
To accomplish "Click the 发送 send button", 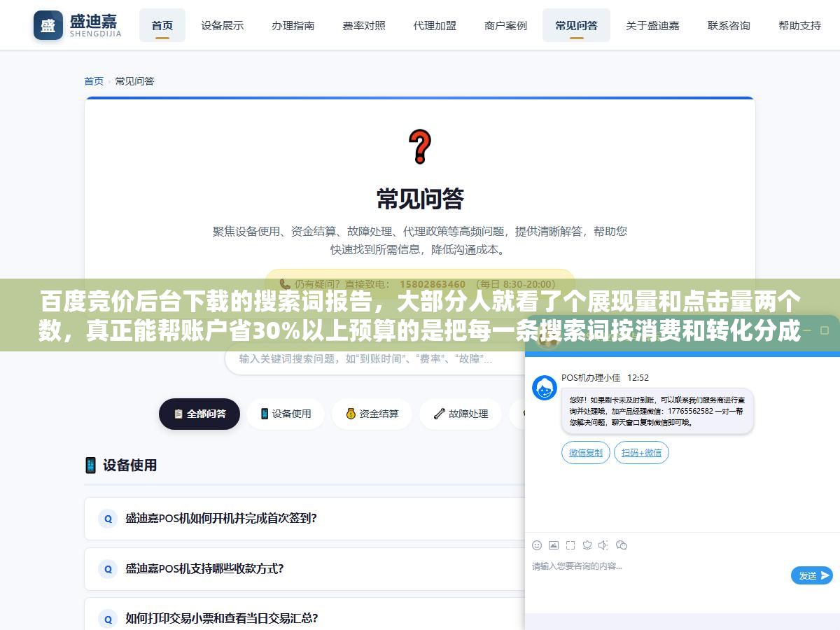I will (812, 575).
